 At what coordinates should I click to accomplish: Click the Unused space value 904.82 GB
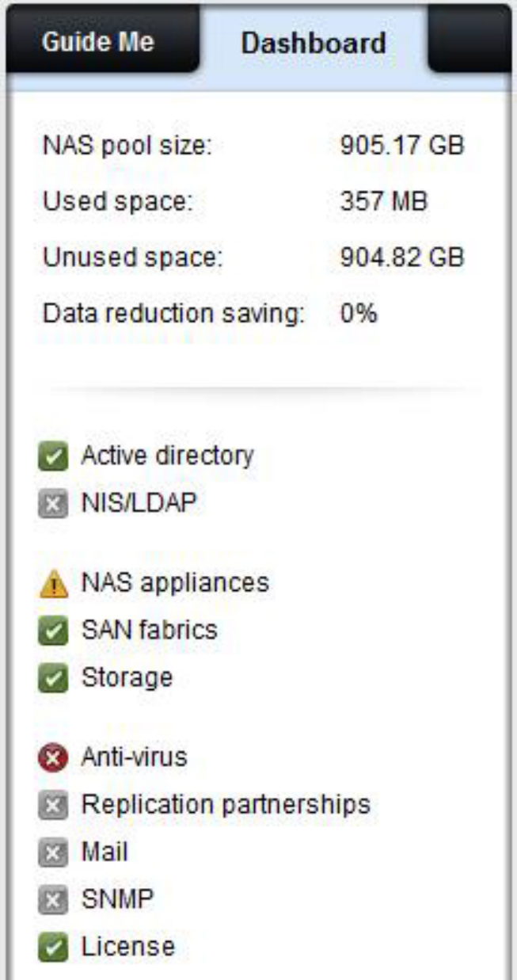pos(401,257)
